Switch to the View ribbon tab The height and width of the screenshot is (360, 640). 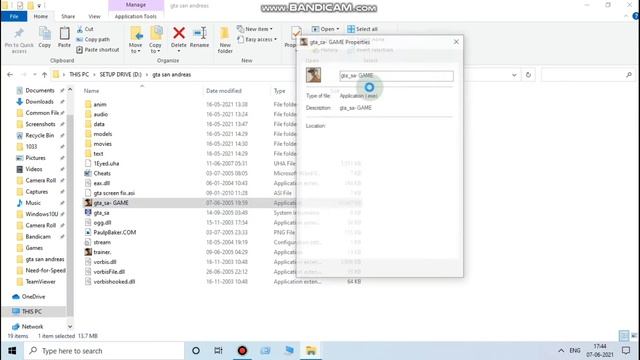[x=94, y=16]
